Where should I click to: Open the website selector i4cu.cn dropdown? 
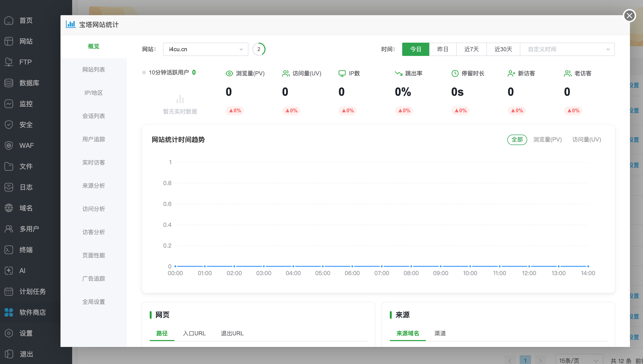(x=205, y=49)
